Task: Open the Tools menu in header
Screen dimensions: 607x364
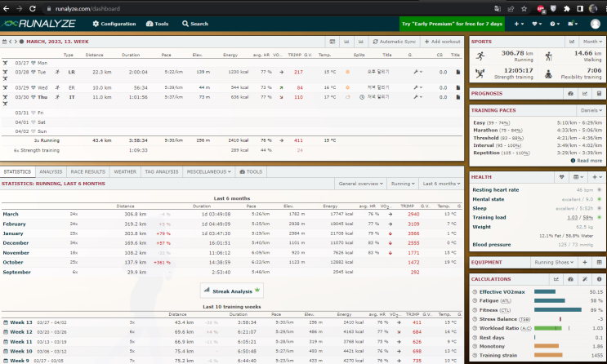Action: (157, 24)
